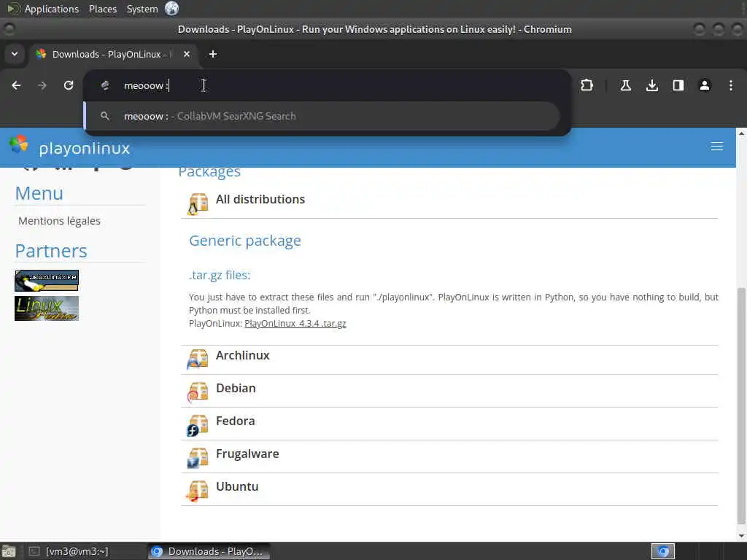Image resolution: width=747 pixels, height=560 pixels.
Task: Expand the Debian section
Action: (236, 388)
